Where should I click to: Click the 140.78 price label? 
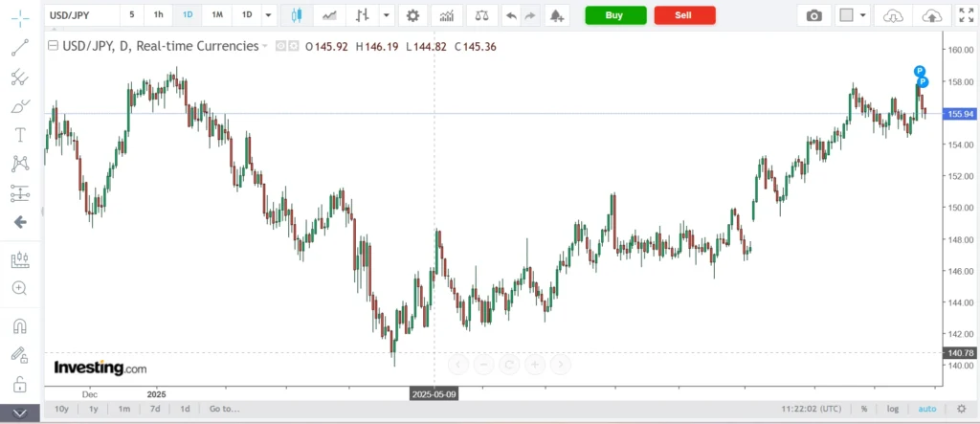pos(961,353)
